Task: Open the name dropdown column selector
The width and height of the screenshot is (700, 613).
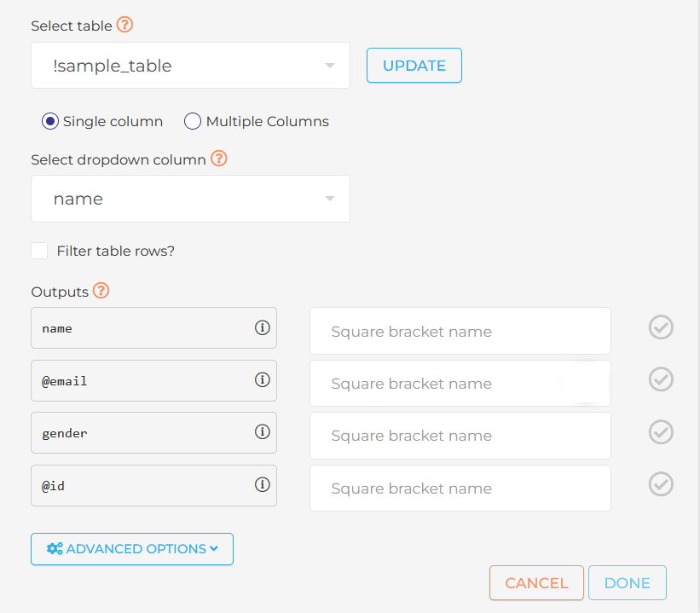Action: click(x=190, y=199)
